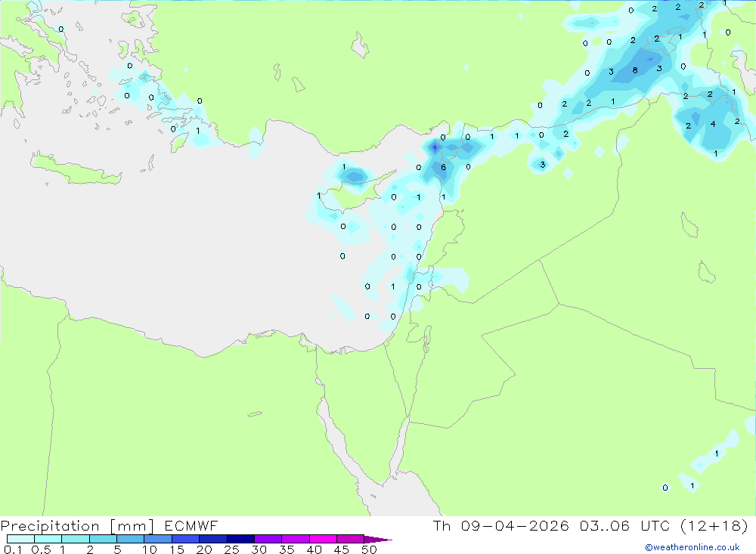Viewport: 756px width, 554px height.
Task: Choose the 25–30 mm dark-blue swatch
Action: pyautogui.click(x=240, y=539)
